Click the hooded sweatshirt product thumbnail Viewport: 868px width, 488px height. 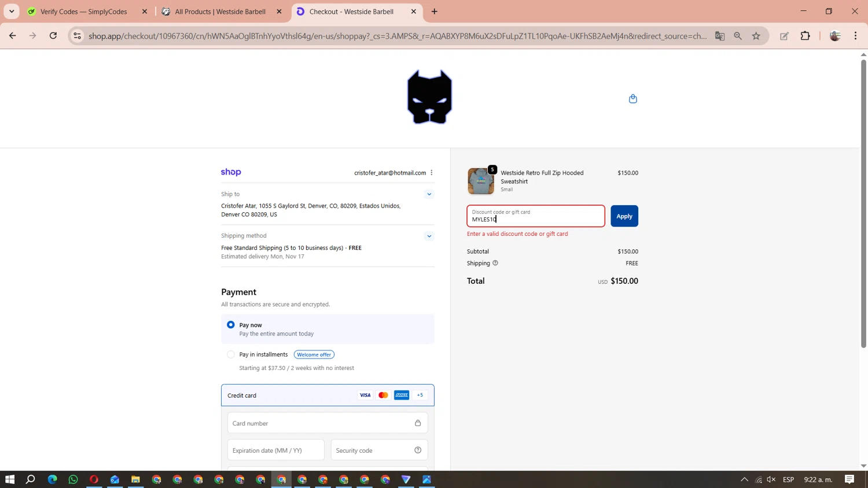481,181
